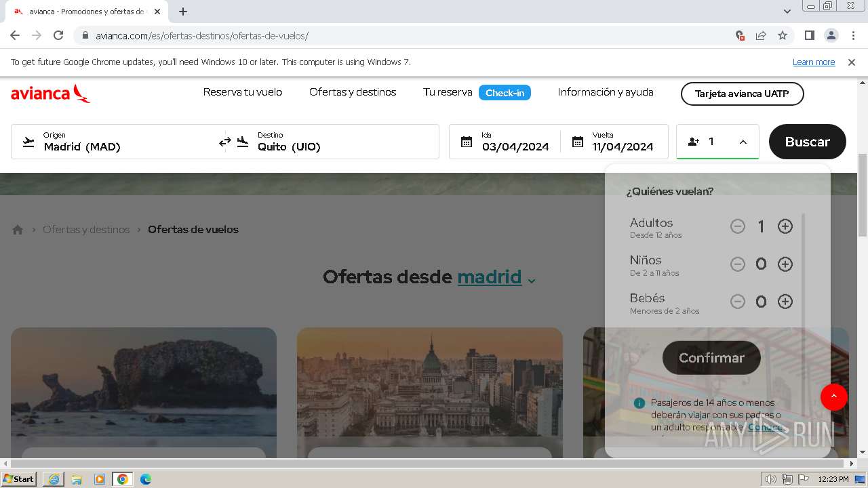This screenshot has width=868, height=488.
Task: Open the Reserva tu vuelo menu
Action: click(243, 92)
